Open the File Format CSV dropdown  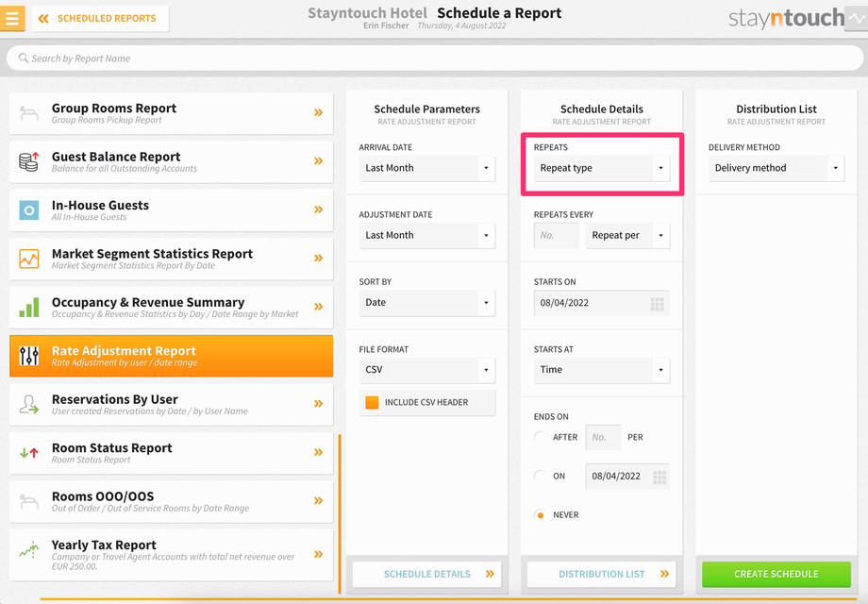coord(426,370)
